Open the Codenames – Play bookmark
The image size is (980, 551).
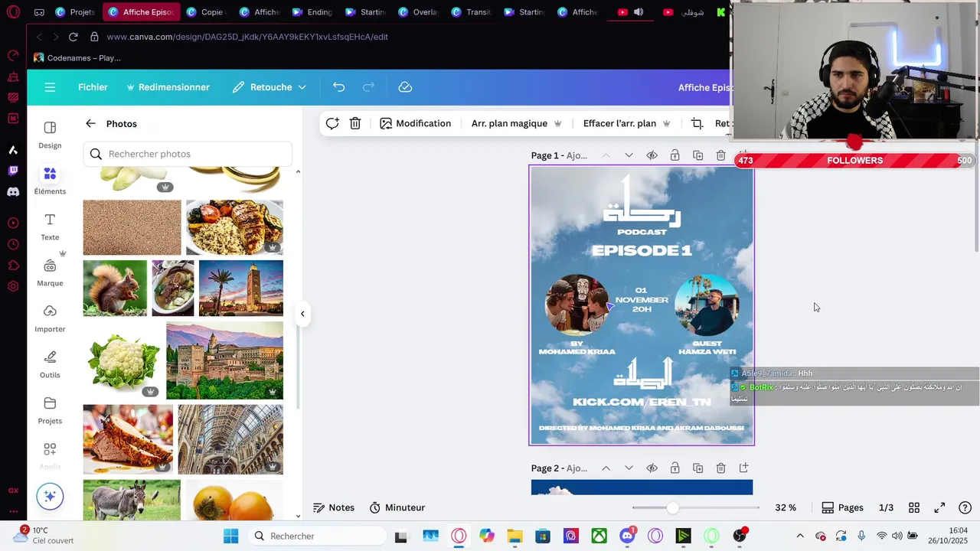(x=77, y=57)
